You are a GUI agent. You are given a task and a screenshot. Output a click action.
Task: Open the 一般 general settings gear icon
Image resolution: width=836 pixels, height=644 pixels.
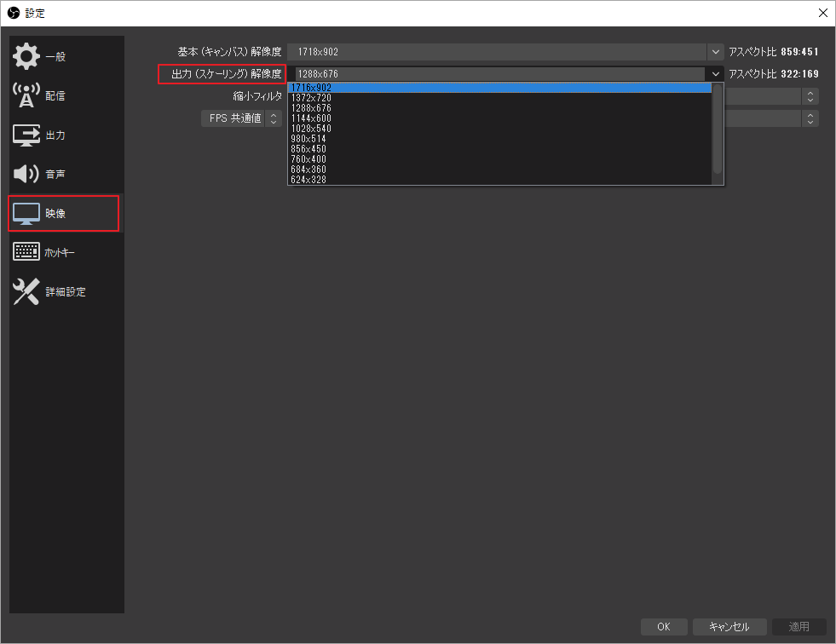pyautogui.click(x=26, y=56)
